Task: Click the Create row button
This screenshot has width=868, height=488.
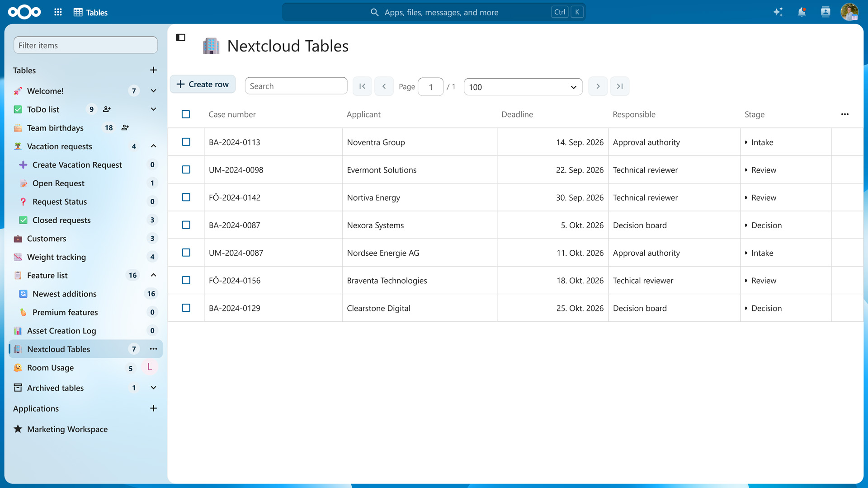Action: pos(203,84)
